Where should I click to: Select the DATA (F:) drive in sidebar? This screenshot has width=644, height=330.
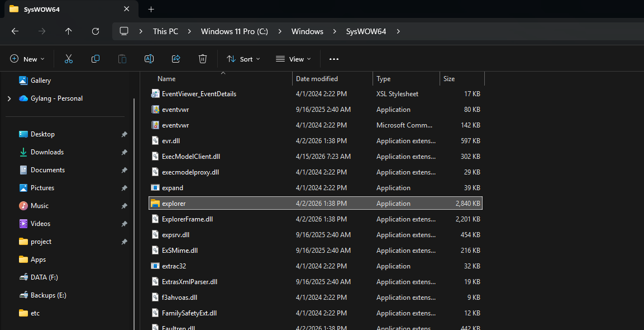[44, 277]
